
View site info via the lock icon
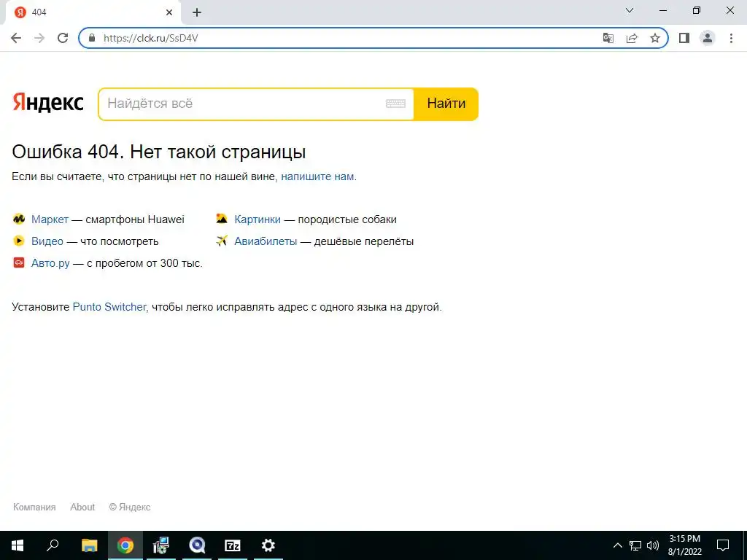92,38
